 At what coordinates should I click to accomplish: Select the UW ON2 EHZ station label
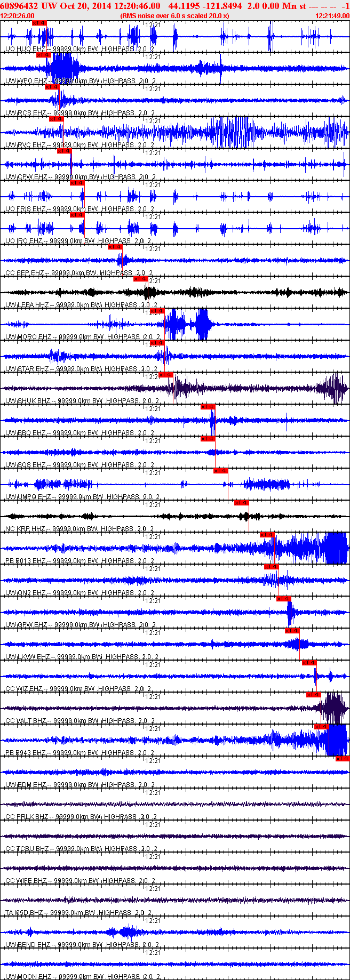coord(26,593)
